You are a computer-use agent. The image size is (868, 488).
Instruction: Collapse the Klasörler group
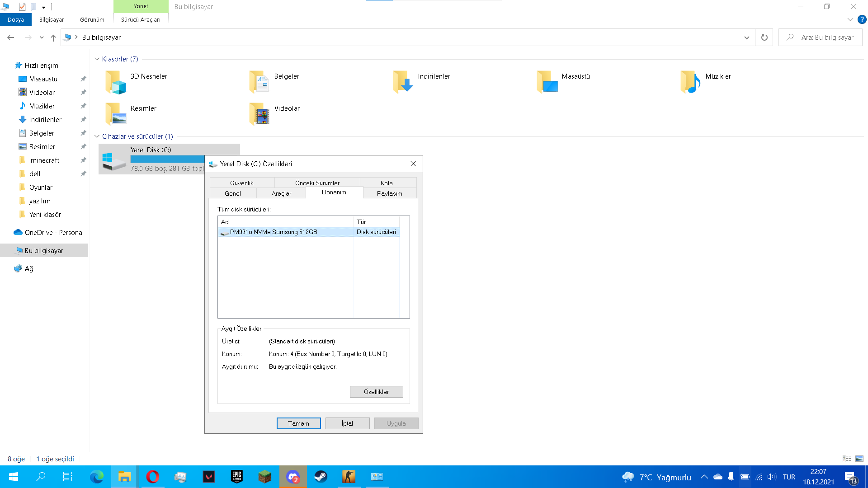pyautogui.click(x=97, y=59)
